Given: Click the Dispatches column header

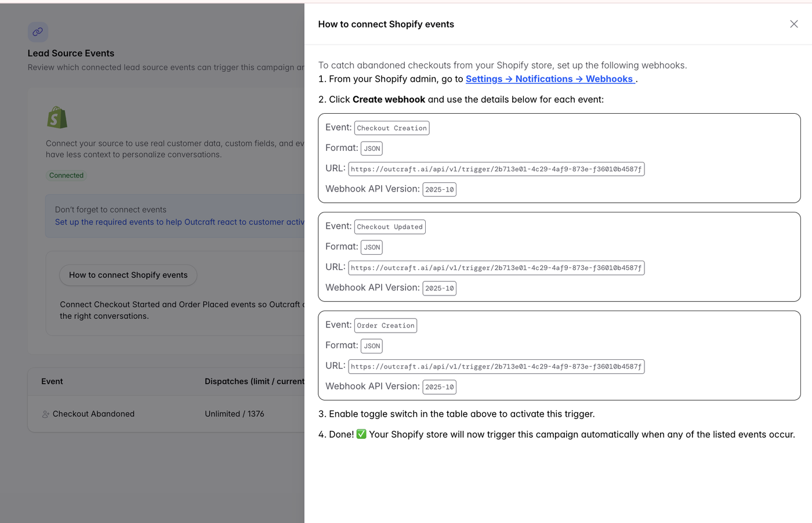Looking at the screenshot, I should click(255, 381).
